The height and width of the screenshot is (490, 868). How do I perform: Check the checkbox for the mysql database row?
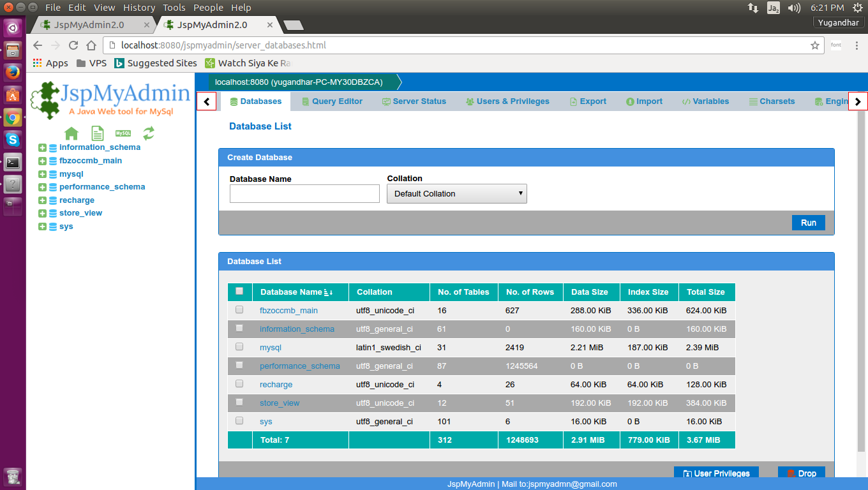(x=239, y=346)
